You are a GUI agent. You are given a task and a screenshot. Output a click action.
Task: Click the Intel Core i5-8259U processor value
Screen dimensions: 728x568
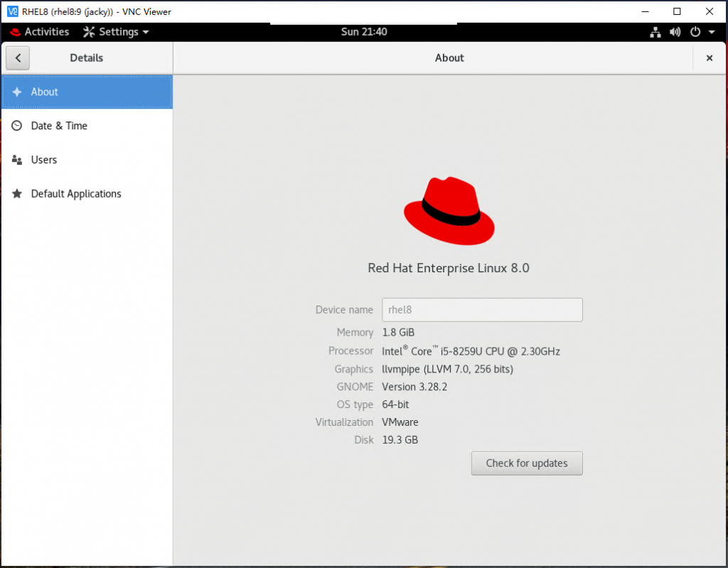pos(471,351)
